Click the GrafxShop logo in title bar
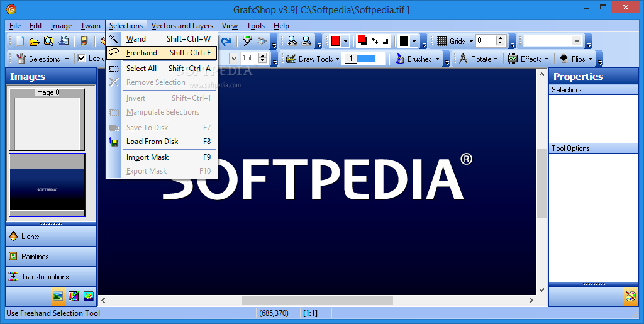This screenshot has height=324, width=644. click(x=11, y=9)
